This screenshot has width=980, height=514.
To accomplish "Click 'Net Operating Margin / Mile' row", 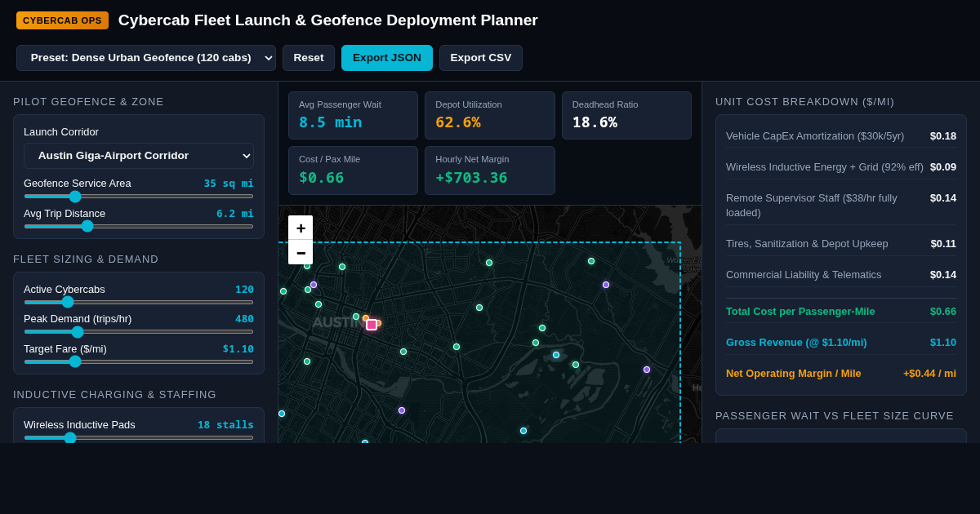I will tap(841, 374).
